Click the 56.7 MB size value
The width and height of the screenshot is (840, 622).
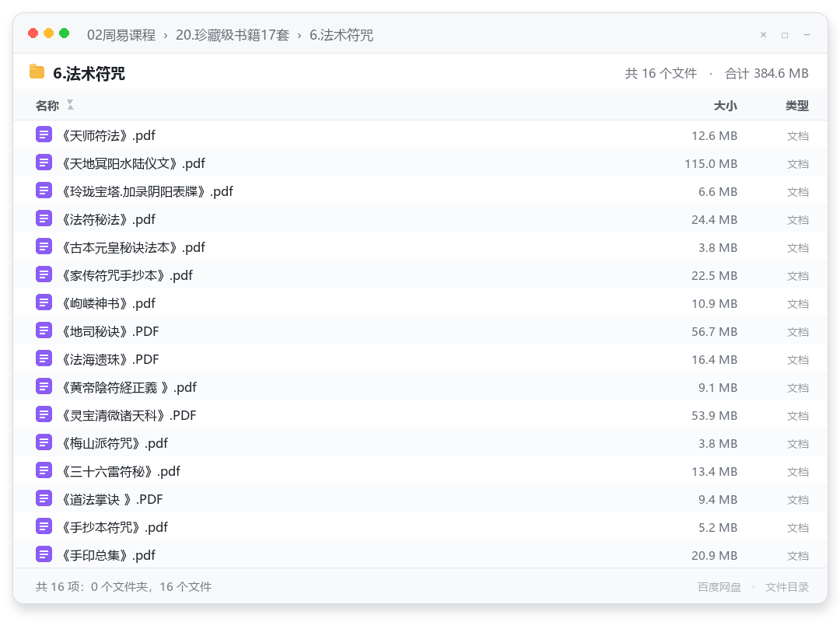[714, 332]
